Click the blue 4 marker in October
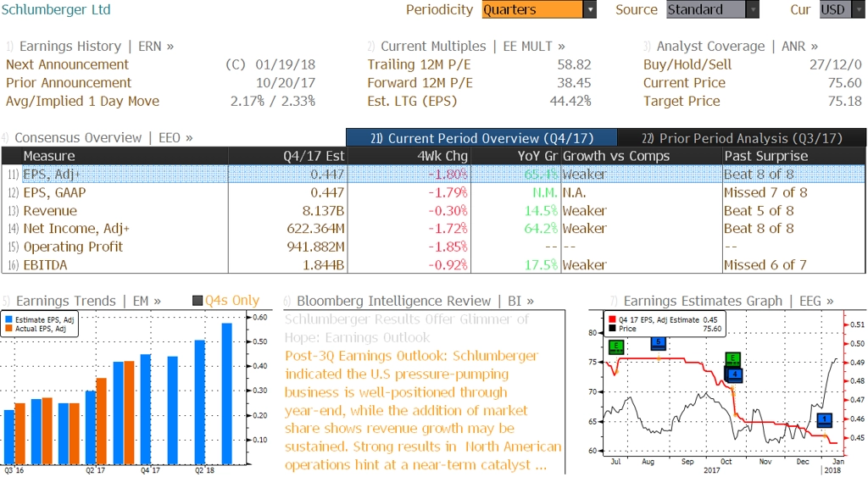The image size is (868, 477). coord(735,374)
